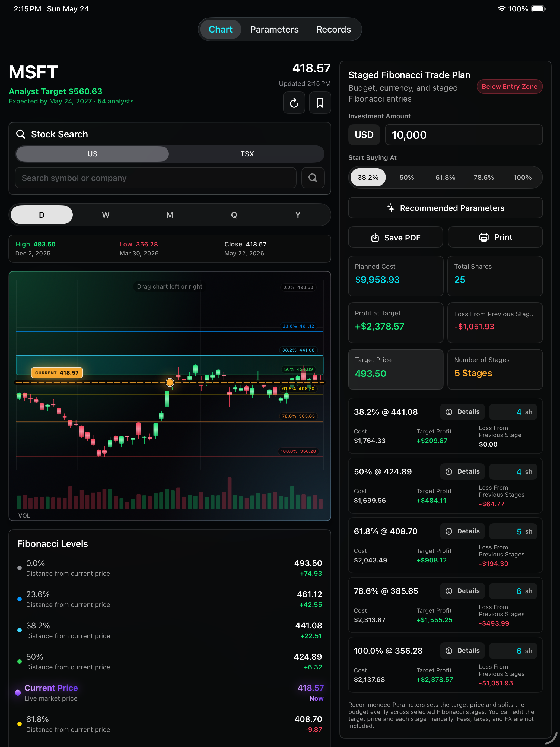Image resolution: width=560 pixels, height=747 pixels.
Task: Tap the Stock Search magnifier icon
Action: click(21, 134)
